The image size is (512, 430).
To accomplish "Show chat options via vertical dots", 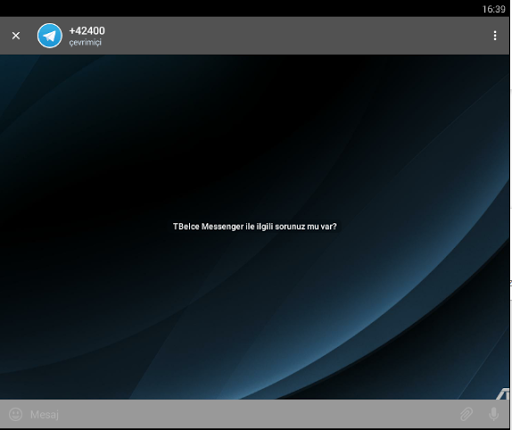I will (495, 36).
